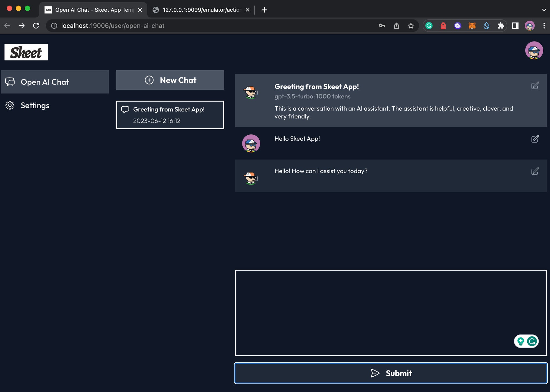Screen dimensions: 550x392
Task: Open a new browser tab
Action: [264, 10]
